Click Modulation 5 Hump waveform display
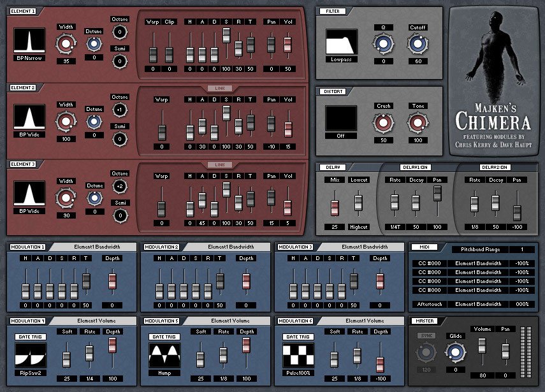This screenshot has width=545, height=392. 164,355
